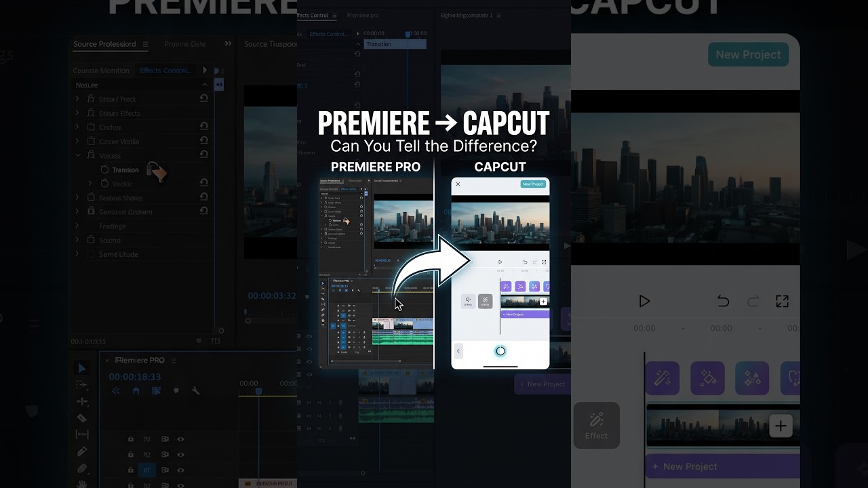Viewport: 868px width, 488px height.
Task: Select the Razor tool in left toolbar
Action: 81,418
